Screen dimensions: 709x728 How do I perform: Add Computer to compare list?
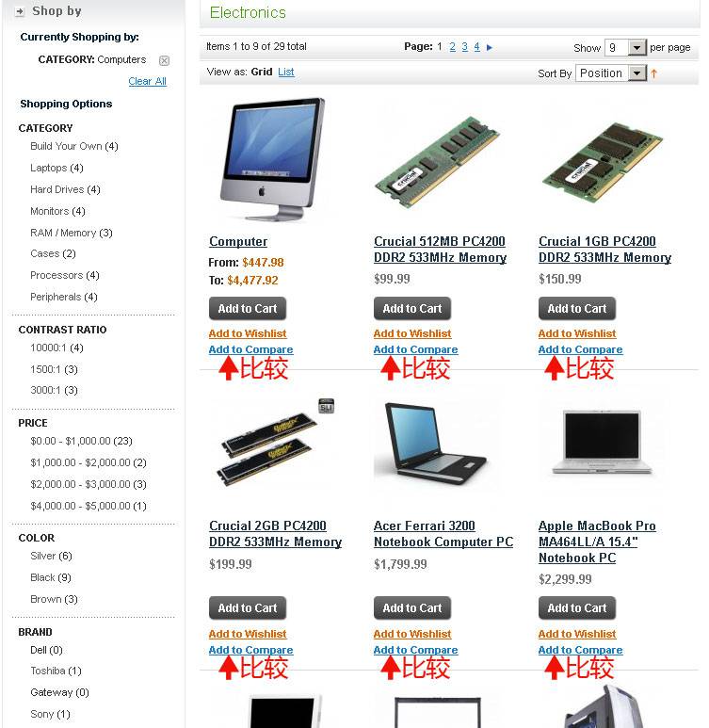(x=250, y=349)
